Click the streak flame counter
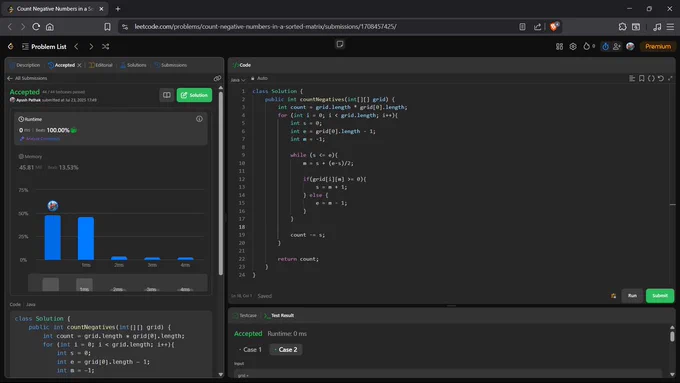This screenshot has width=680, height=383. [x=589, y=46]
